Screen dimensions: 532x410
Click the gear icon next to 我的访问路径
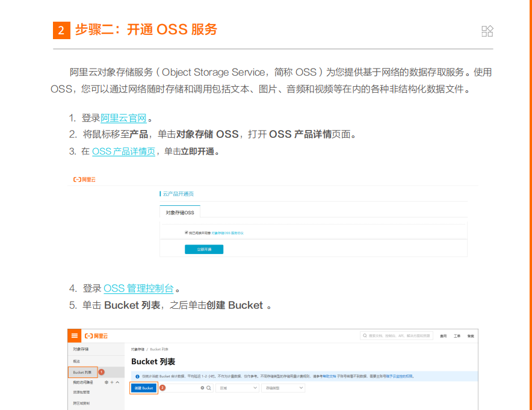107,382
